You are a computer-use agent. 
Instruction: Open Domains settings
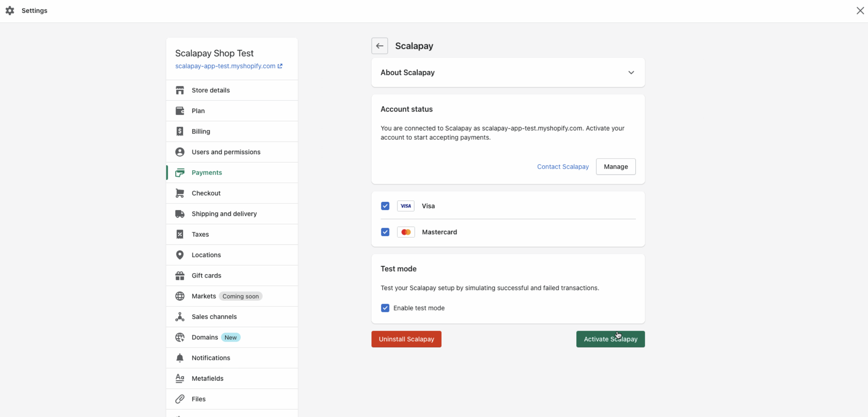[x=232, y=337]
